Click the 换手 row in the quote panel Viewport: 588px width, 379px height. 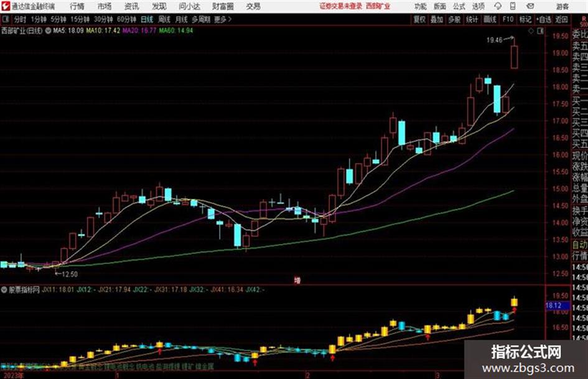pos(580,210)
